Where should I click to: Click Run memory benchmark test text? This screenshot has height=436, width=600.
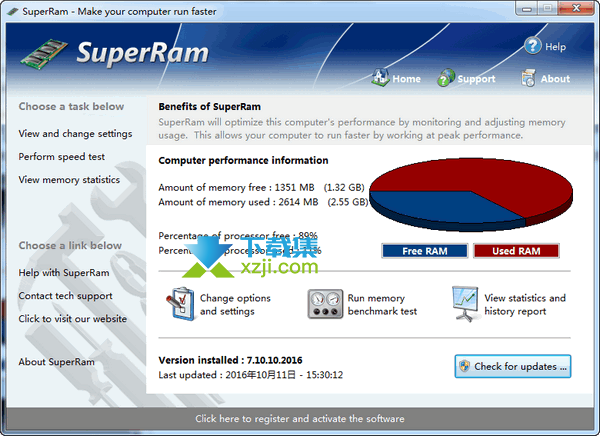pyautogui.click(x=382, y=305)
